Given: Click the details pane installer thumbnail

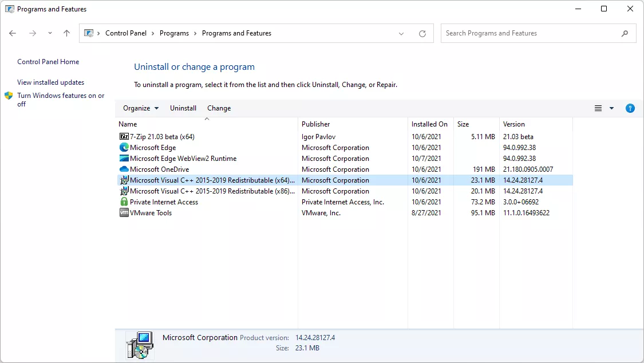Looking at the screenshot, I should pyautogui.click(x=140, y=345).
